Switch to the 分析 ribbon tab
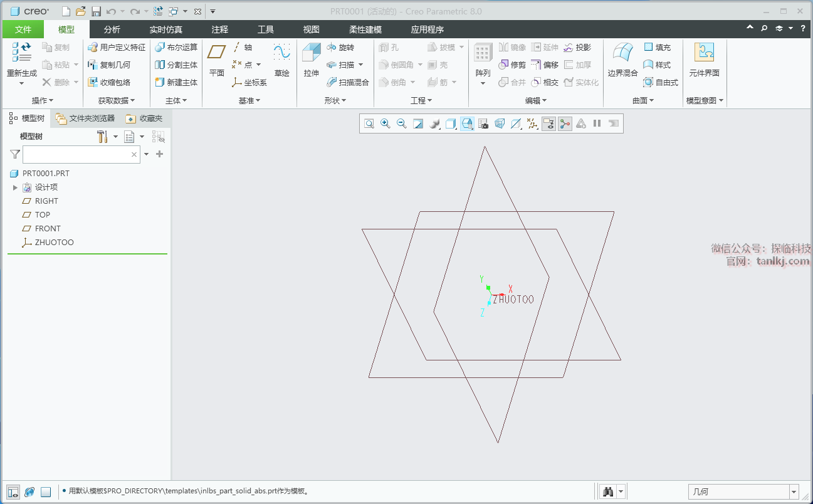 112,29
